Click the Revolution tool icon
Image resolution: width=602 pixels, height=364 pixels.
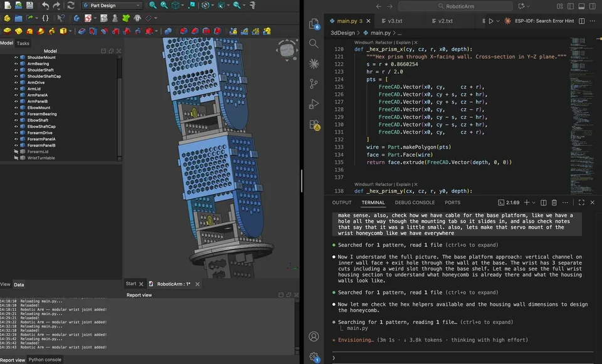(18, 31)
